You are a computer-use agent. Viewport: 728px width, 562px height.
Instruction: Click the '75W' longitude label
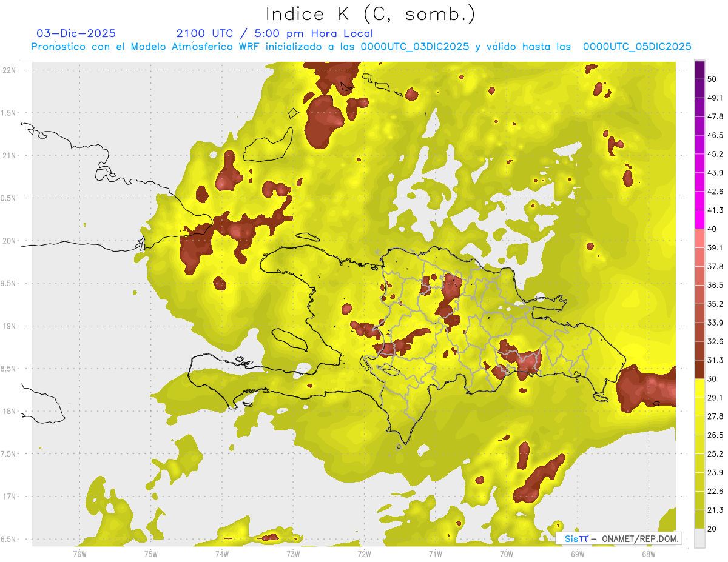coord(151,553)
